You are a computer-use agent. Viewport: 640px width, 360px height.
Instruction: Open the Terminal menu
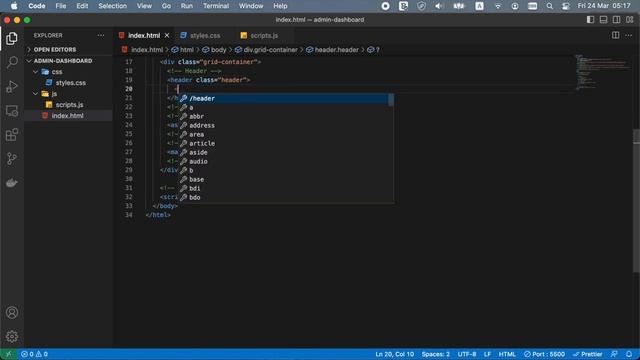[x=216, y=6]
